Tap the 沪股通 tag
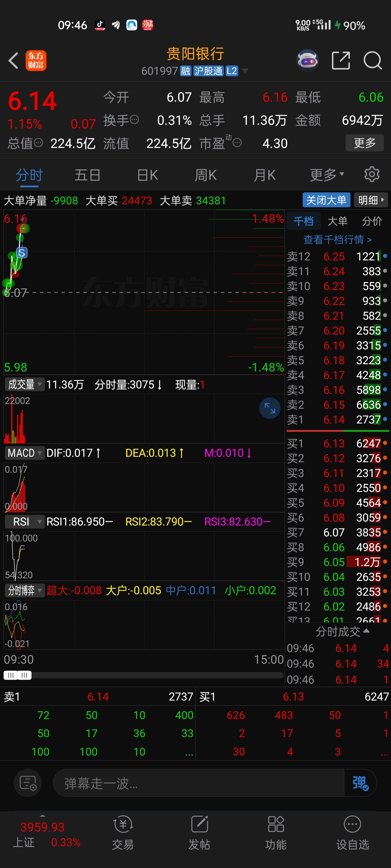Image resolution: width=391 pixels, height=868 pixels. (208, 71)
